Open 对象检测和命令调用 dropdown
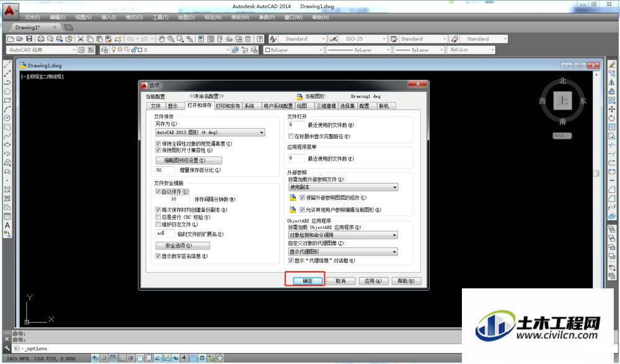Viewport: 620px width, 364px height. (x=343, y=235)
